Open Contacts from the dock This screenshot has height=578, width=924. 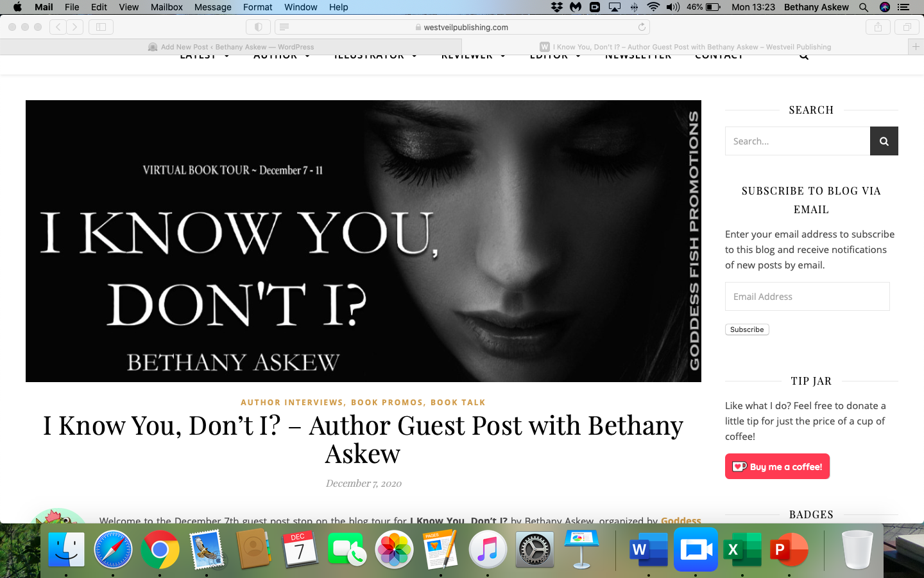tap(253, 550)
